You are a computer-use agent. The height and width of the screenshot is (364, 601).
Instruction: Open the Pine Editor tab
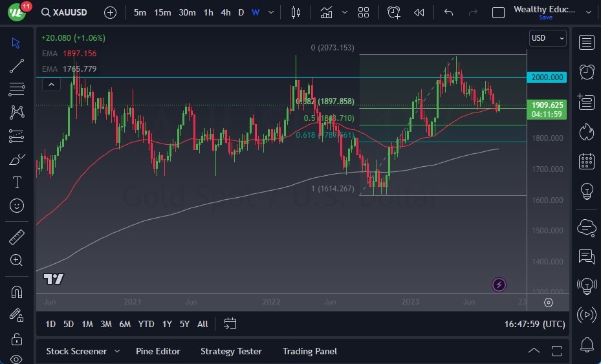158,351
